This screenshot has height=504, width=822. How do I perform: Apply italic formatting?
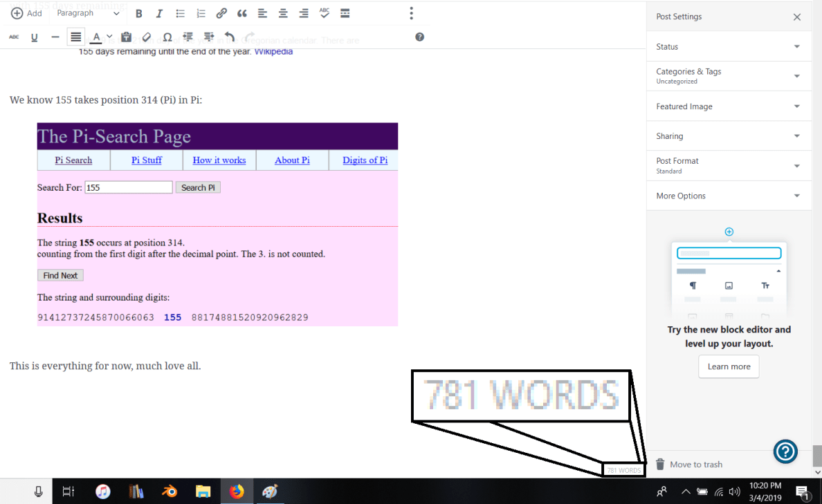159,13
